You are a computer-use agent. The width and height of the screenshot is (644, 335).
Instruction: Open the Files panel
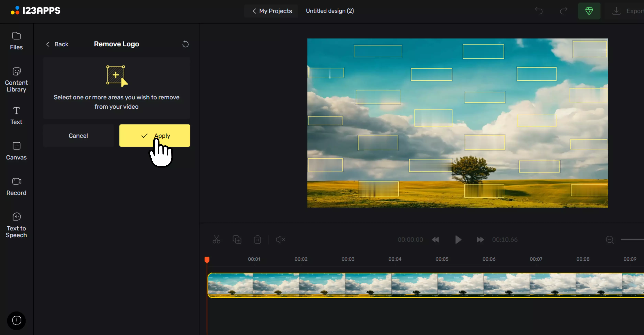(x=16, y=41)
